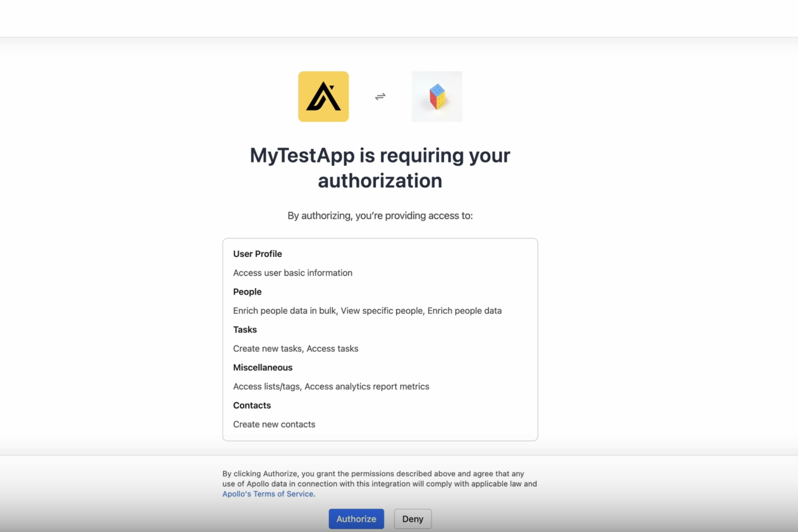The width and height of the screenshot is (798, 532).
Task: Open Apollo's Terms of Service link
Action: [x=268, y=494]
